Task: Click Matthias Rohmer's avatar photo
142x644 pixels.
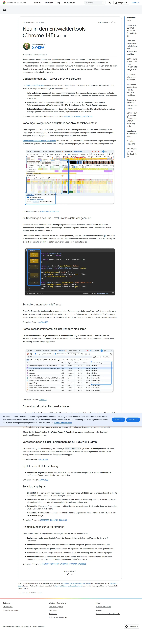Action: click(x=27, y=46)
